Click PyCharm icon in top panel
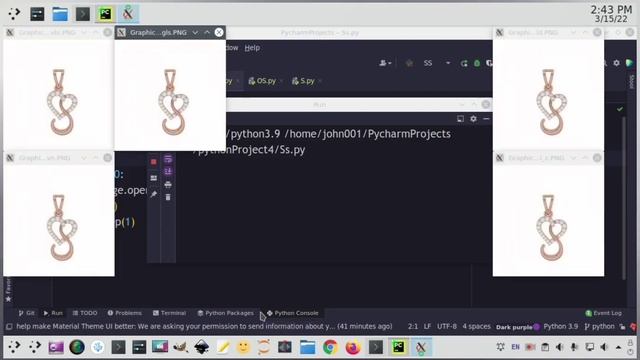 click(x=106, y=14)
